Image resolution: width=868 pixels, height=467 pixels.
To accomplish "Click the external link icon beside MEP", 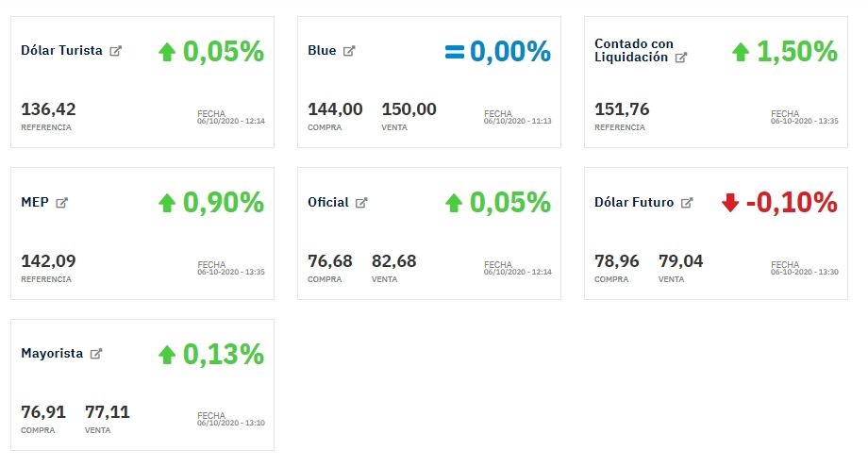I will pyautogui.click(x=62, y=203).
